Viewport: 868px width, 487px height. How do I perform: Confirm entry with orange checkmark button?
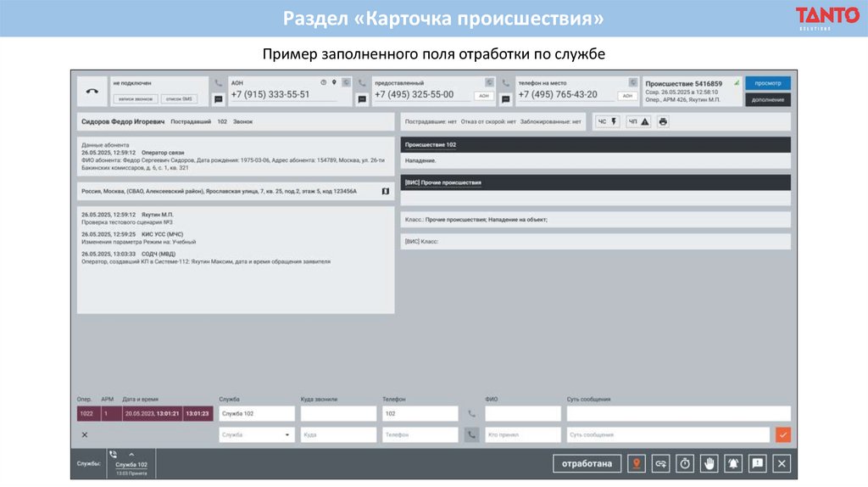(x=782, y=435)
